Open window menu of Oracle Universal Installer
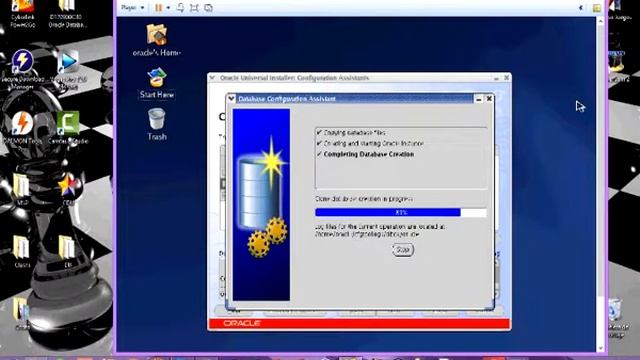Screen dimensions: 640x360 [x=212, y=78]
